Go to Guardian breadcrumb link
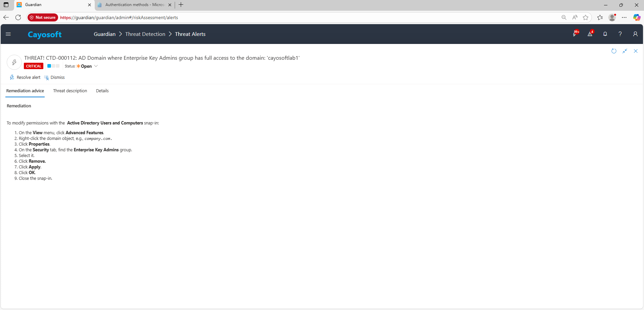The height and width of the screenshot is (310, 644). pos(104,34)
